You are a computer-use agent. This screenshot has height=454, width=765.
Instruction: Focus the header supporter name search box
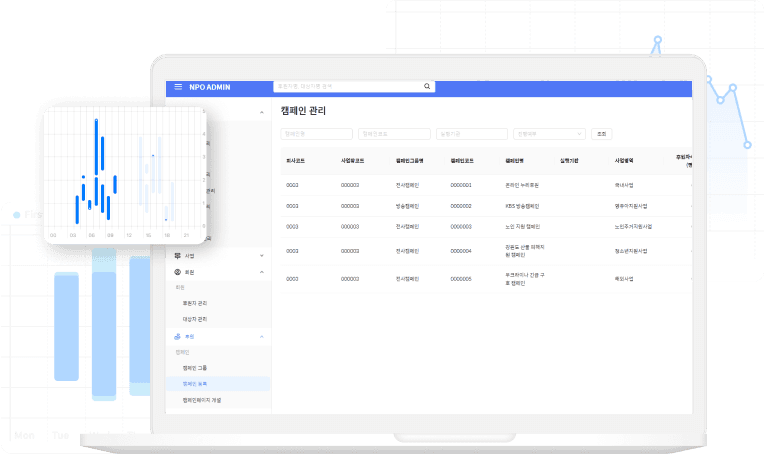click(354, 86)
